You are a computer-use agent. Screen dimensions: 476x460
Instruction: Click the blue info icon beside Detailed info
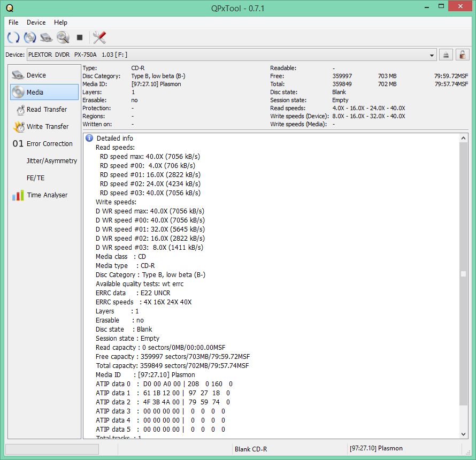(x=89, y=138)
